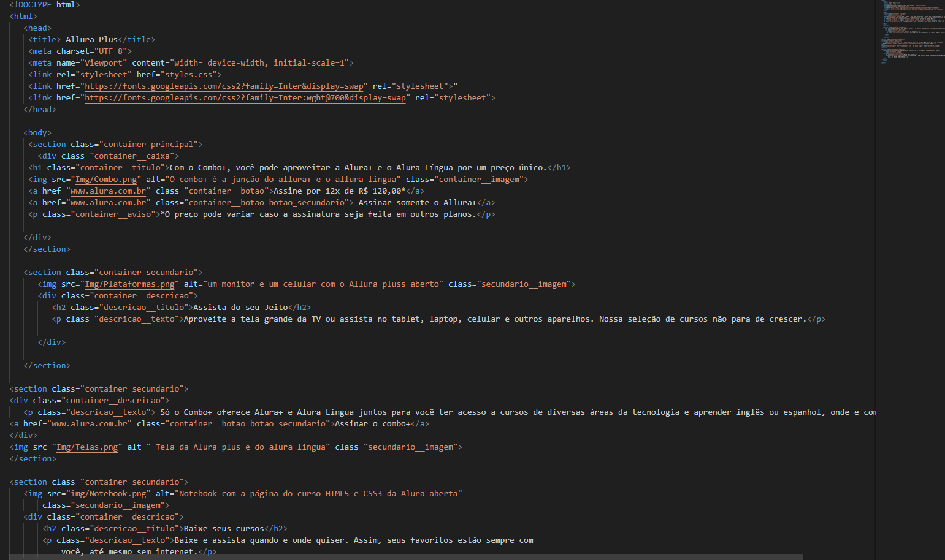
Task: Open the Google Fonts 'Inter:wght@700' URL
Action: point(245,98)
